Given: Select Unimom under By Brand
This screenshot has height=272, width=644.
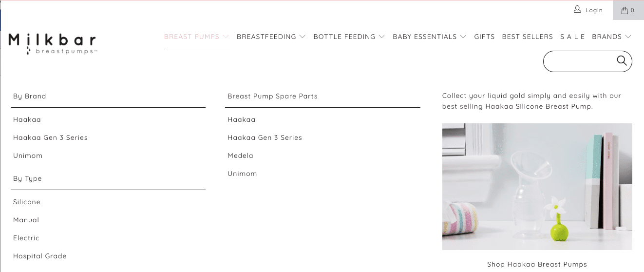Looking at the screenshot, I should tap(28, 155).
